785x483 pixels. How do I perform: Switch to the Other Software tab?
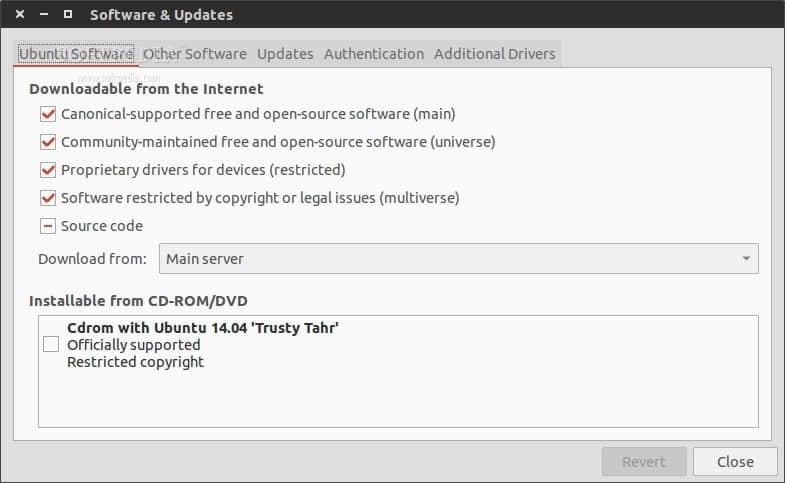195,54
